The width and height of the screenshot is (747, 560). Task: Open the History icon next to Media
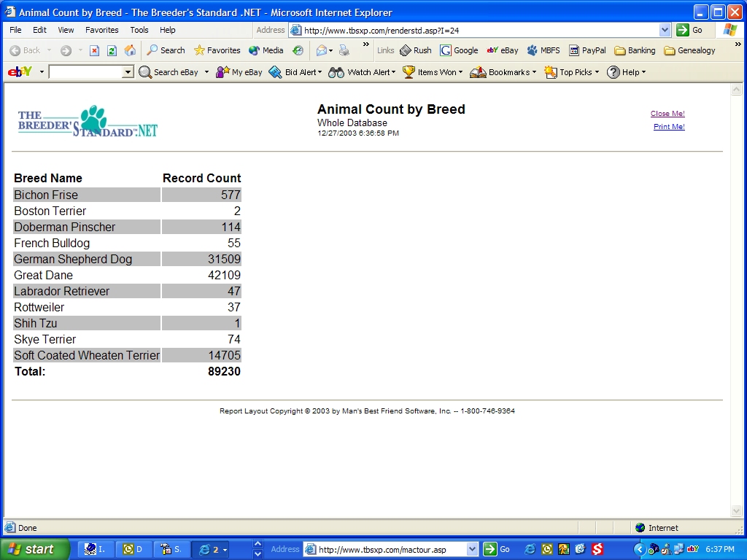[298, 50]
